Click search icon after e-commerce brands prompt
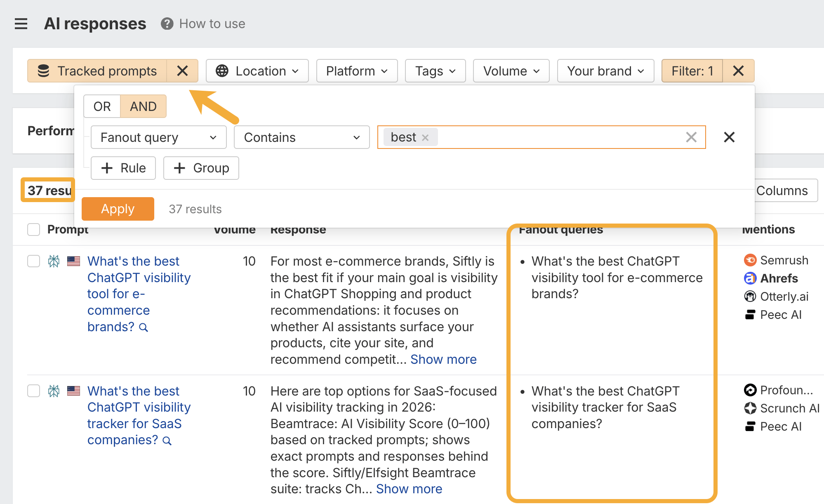This screenshot has width=824, height=504. [x=144, y=327]
